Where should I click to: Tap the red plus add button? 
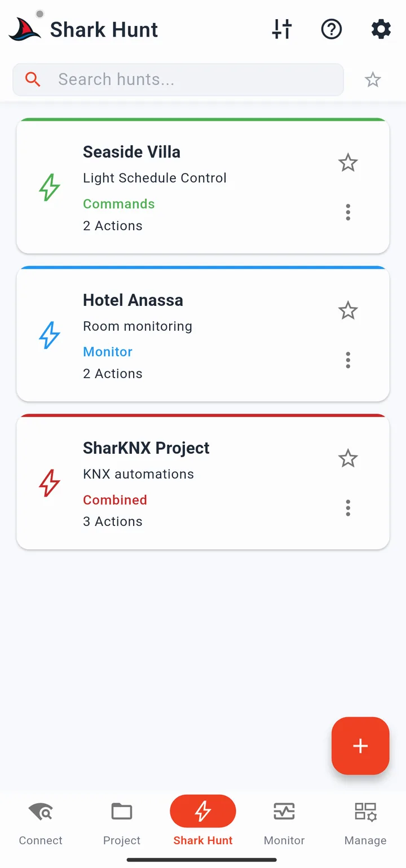360,746
